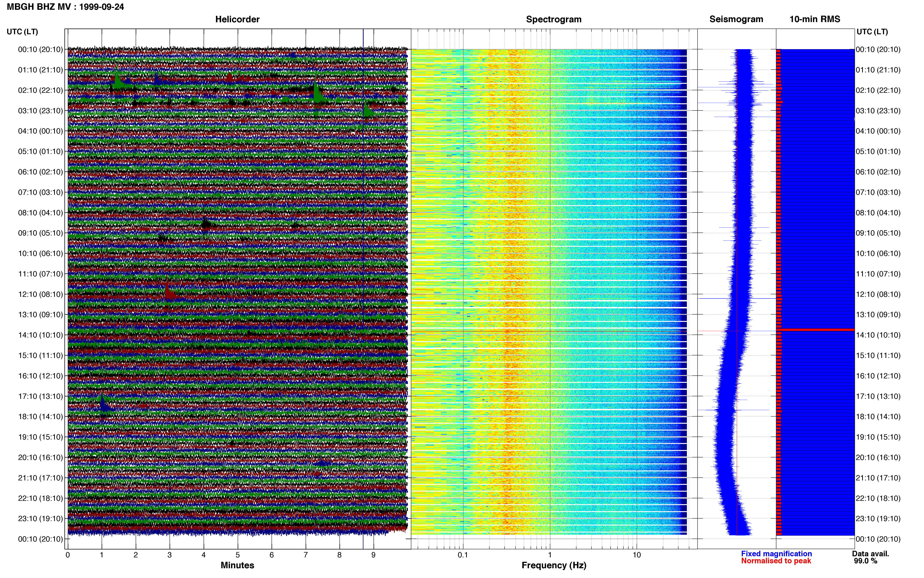Click minutes tick label '5' on helicorder axis
This screenshot has height=578, width=924.
(238, 555)
